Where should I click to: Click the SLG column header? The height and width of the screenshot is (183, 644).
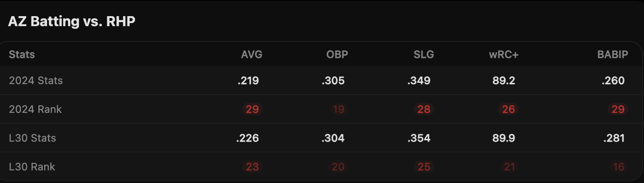pyautogui.click(x=424, y=54)
